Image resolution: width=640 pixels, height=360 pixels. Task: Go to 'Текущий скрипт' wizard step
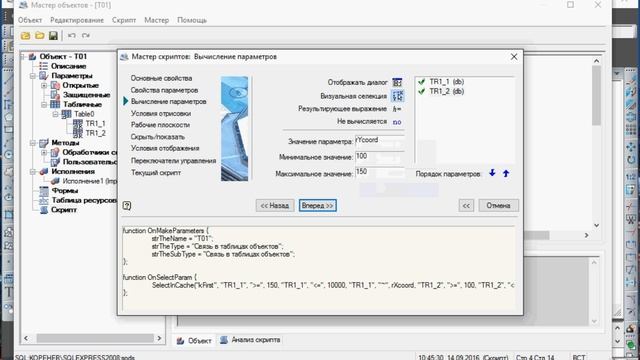click(156, 173)
